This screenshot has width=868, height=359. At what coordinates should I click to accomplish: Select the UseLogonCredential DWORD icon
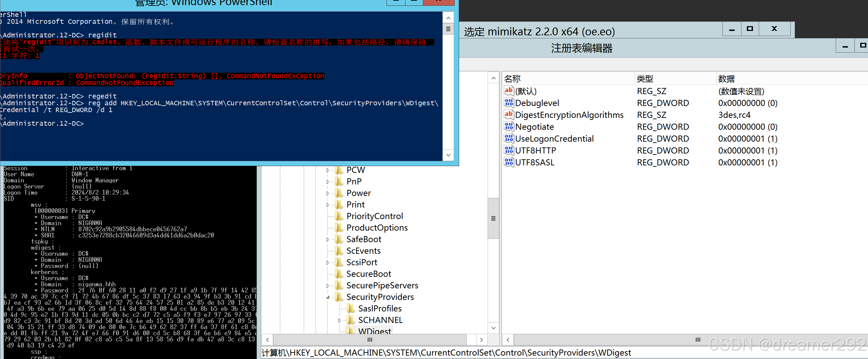click(x=508, y=138)
